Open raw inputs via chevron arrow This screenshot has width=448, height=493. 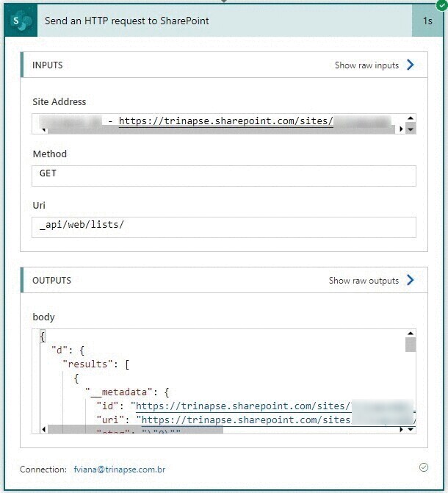(411, 65)
